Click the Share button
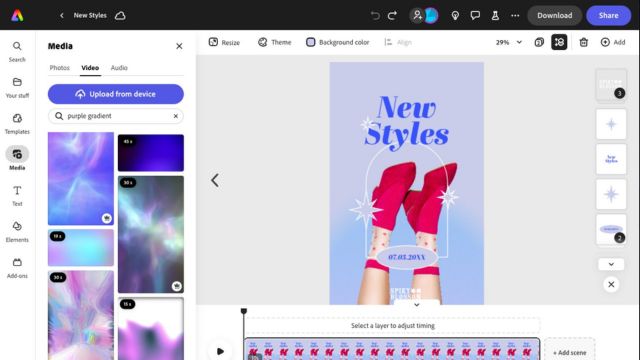Image resolution: width=640 pixels, height=360 pixels. 608,16
